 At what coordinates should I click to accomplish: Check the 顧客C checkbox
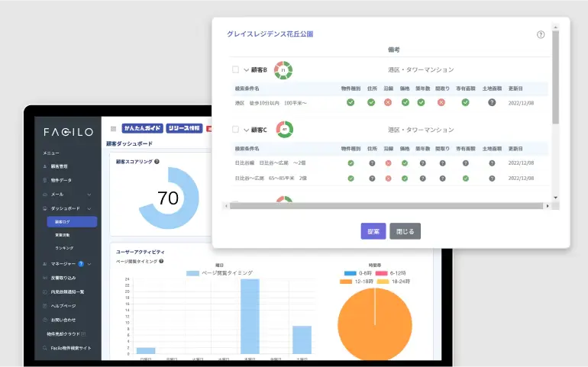pyautogui.click(x=236, y=130)
